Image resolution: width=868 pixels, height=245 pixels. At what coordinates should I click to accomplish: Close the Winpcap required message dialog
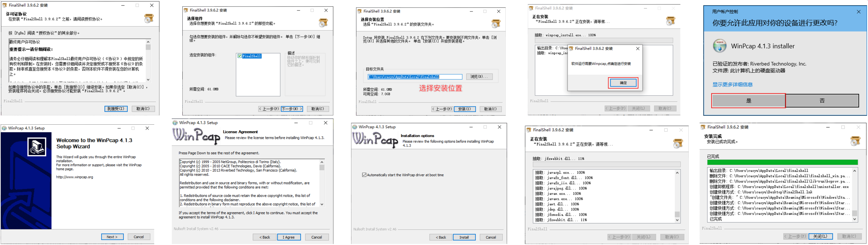pos(637,49)
